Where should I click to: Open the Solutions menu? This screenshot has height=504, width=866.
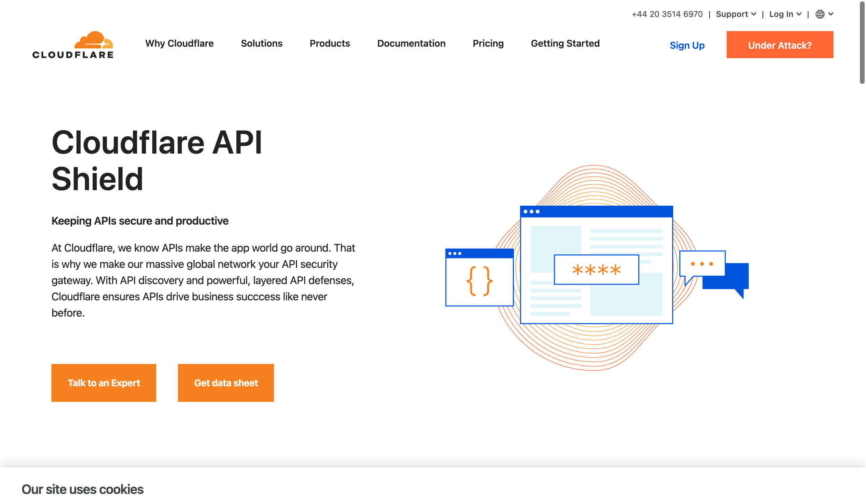coord(261,44)
